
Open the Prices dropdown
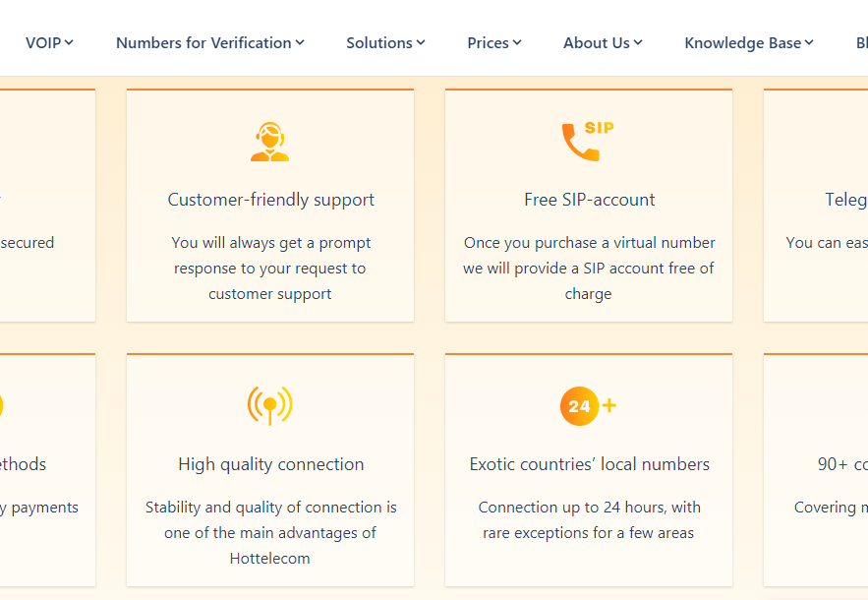click(516, 42)
